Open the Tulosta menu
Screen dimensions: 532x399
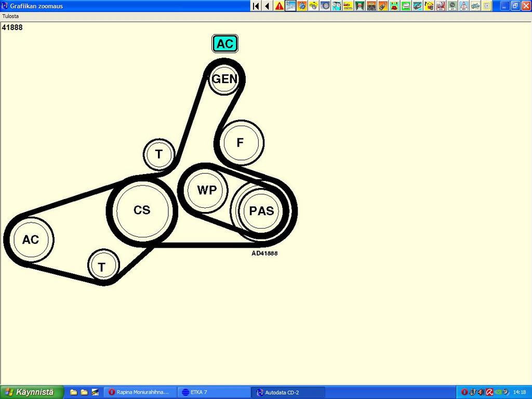coord(10,16)
